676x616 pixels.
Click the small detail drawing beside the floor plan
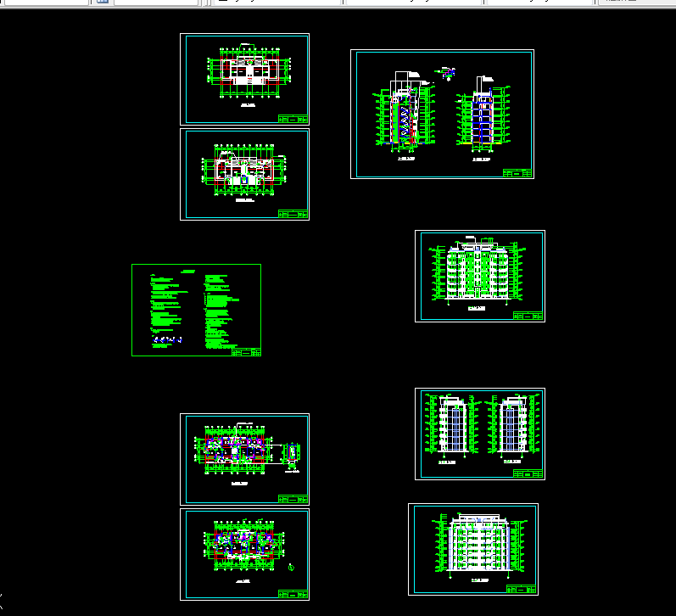pyautogui.click(x=292, y=456)
